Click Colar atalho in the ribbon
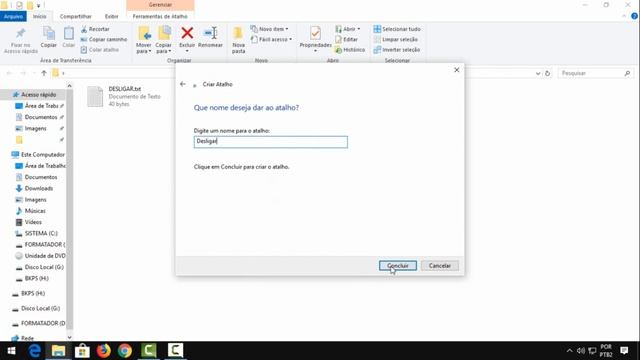Image resolution: width=640 pixels, height=360 pixels. tap(100, 50)
